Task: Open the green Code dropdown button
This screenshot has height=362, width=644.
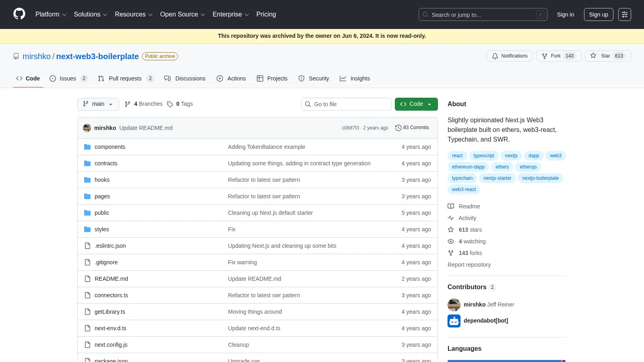Action: point(416,104)
